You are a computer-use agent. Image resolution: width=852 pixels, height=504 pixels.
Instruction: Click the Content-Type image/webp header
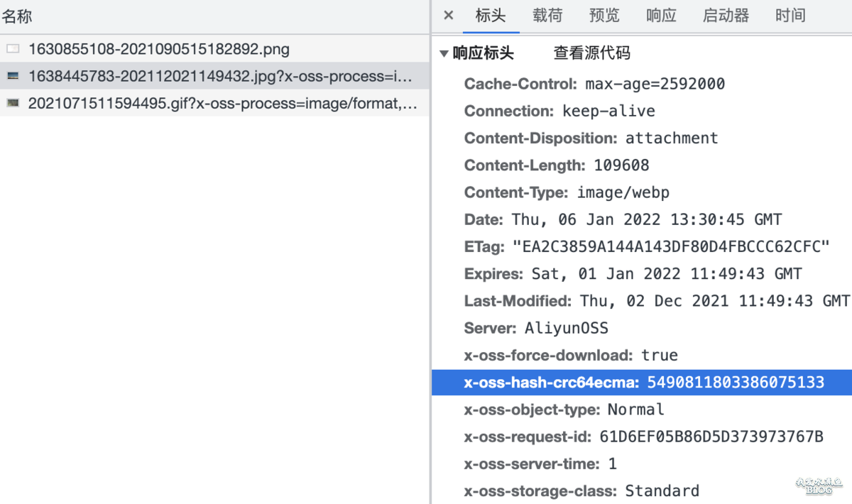[567, 192]
